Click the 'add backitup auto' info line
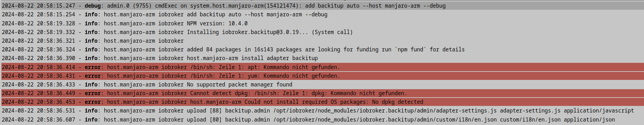 coord(322,14)
